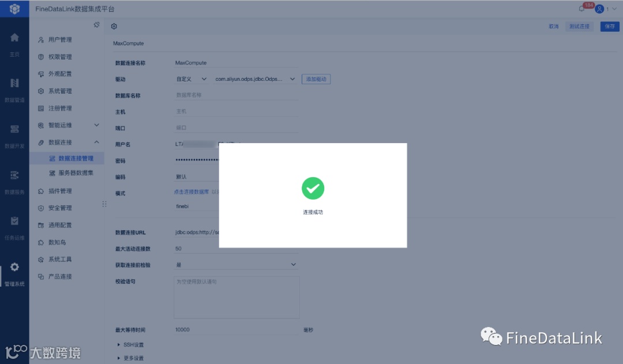Screen dimensions: 623x364
Task: Open 权限管理 menu item
Action: click(60, 57)
